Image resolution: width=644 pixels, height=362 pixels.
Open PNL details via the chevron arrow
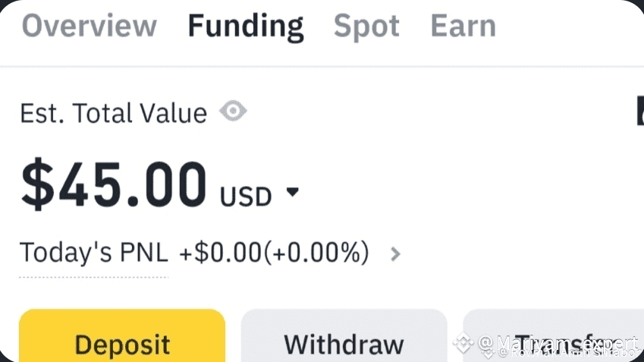coord(394,253)
